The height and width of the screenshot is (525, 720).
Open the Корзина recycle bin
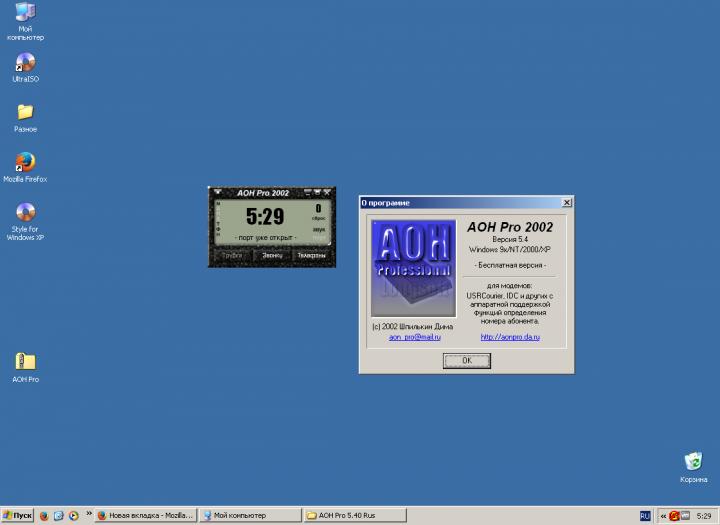pyautogui.click(x=693, y=461)
